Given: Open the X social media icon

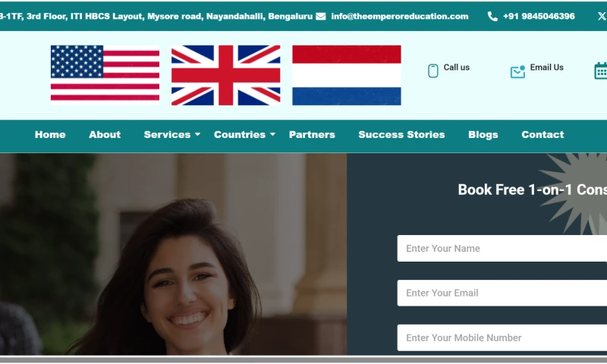Looking at the screenshot, I should point(602,16).
